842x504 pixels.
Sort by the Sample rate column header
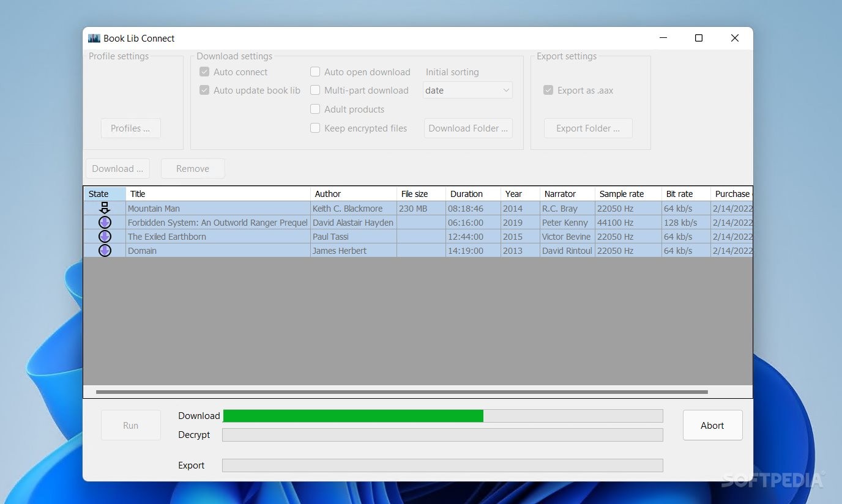tap(628, 194)
